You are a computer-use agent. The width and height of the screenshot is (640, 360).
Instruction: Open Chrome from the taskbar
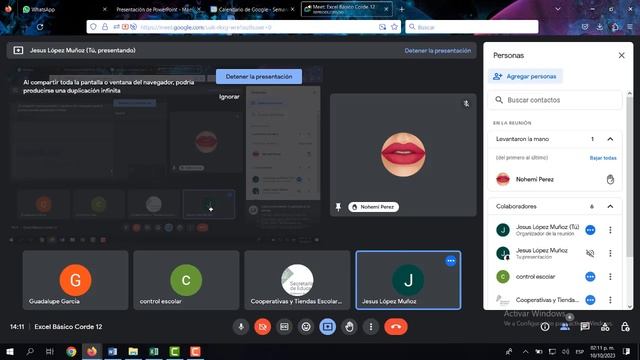[x=71, y=351]
